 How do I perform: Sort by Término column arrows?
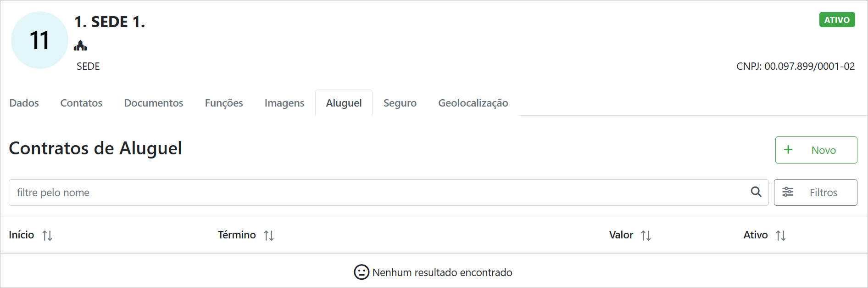269,236
